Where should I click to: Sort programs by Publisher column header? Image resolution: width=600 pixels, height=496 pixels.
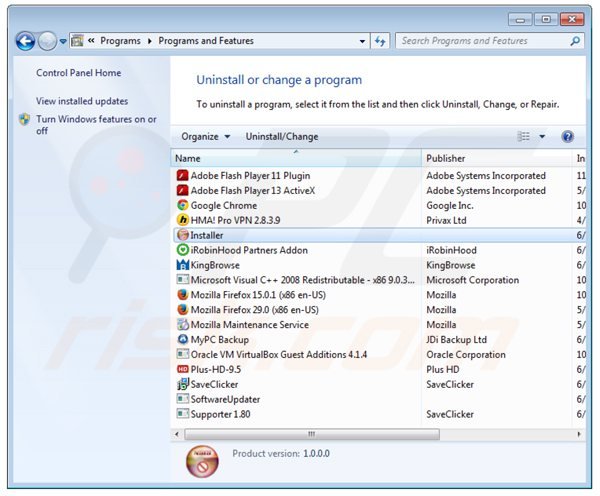[x=495, y=158]
